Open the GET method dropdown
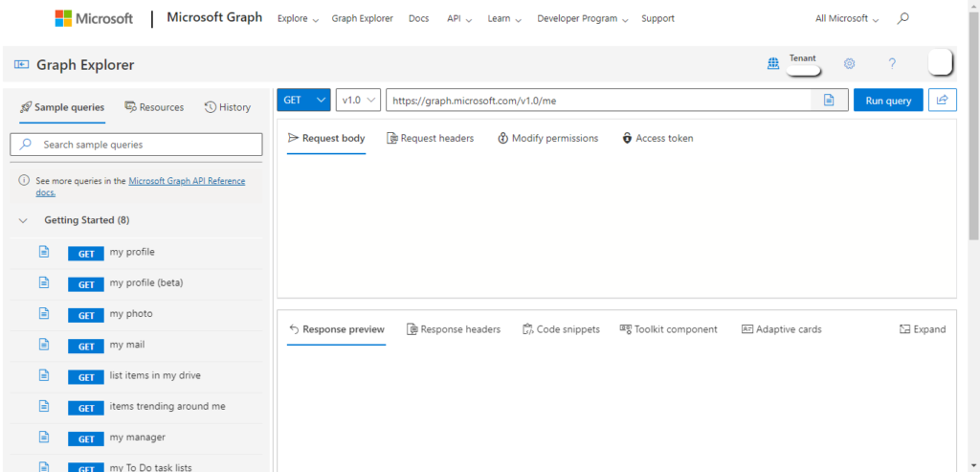This screenshot has width=980, height=472. [303, 100]
